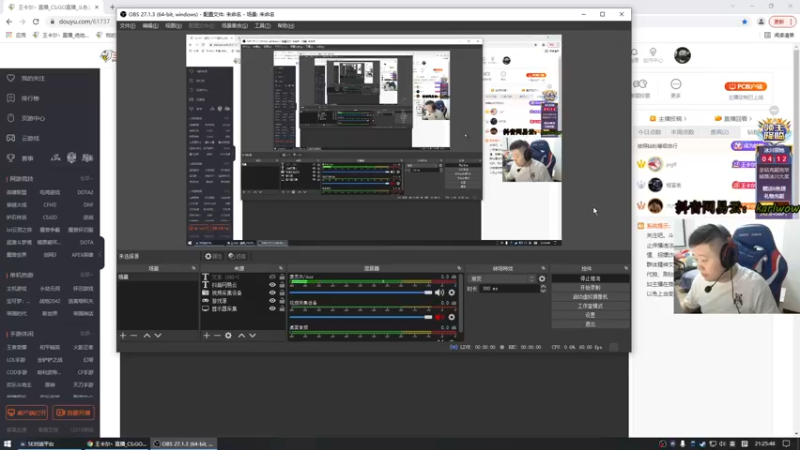Screen dimensions: 800x450
Task: Hide the 游戏源 source via its eye icon
Action: click(x=272, y=301)
